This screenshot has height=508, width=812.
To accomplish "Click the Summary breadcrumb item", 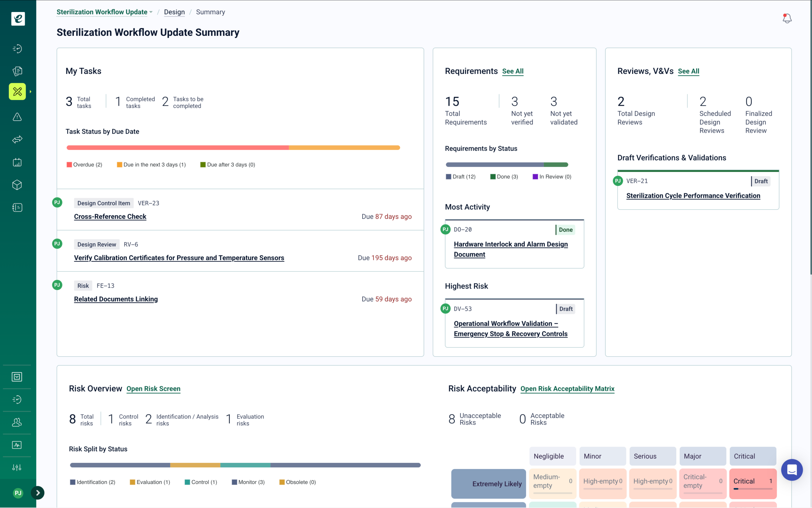I will click(210, 12).
